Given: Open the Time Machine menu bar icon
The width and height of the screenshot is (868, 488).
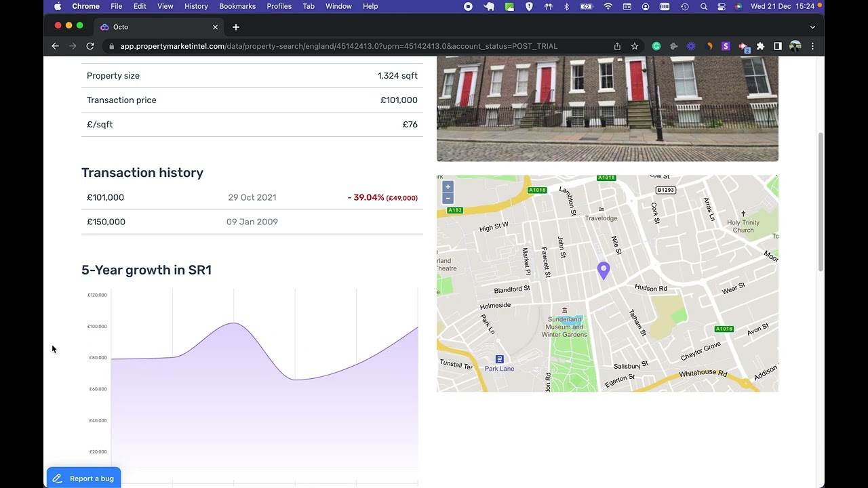Looking at the screenshot, I should tap(685, 6).
